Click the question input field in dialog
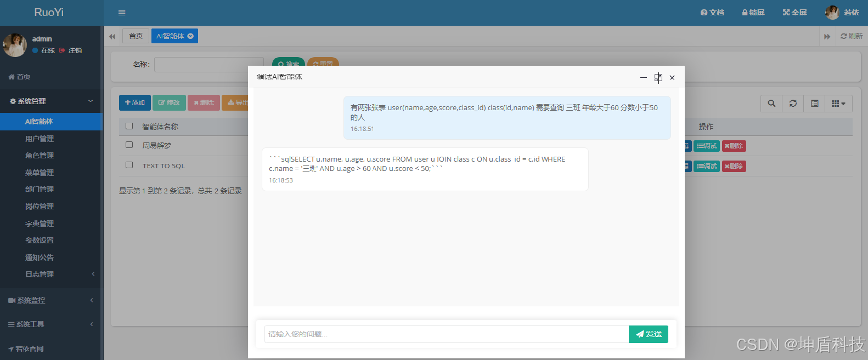868x360 pixels. tap(446, 334)
